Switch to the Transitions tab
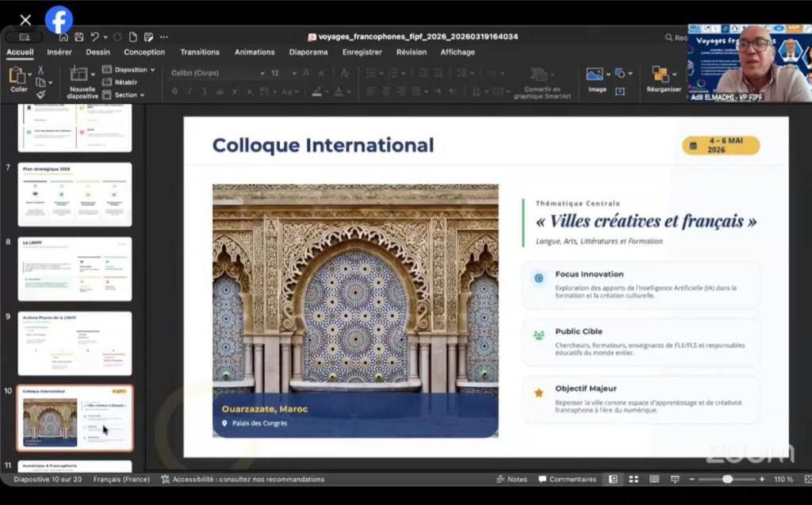The image size is (812, 505). click(199, 52)
